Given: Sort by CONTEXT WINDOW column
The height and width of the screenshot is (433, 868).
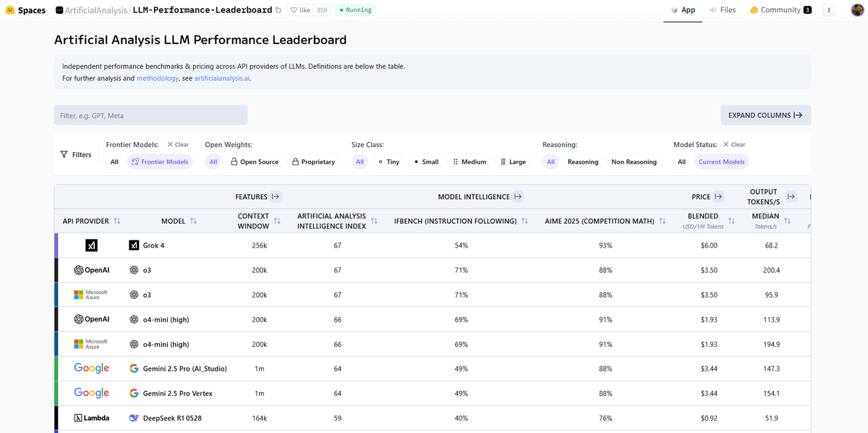Looking at the screenshot, I should (277, 221).
